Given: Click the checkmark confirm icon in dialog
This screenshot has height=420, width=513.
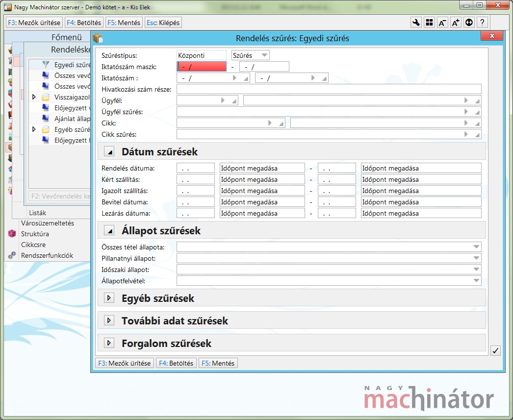Looking at the screenshot, I should click(x=496, y=351).
